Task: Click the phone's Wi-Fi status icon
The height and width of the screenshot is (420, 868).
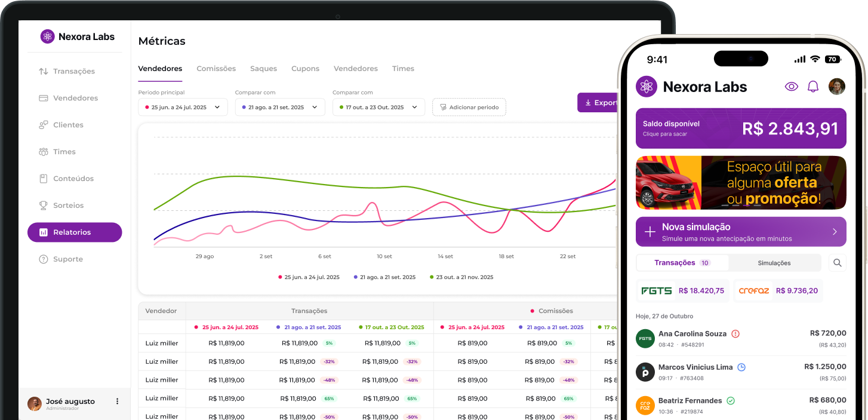Action: pyautogui.click(x=815, y=59)
